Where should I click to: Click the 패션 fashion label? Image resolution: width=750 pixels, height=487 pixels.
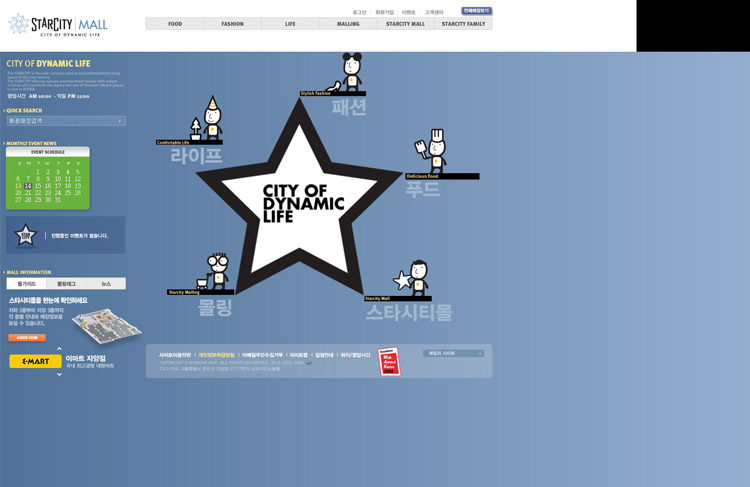[x=349, y=107]
